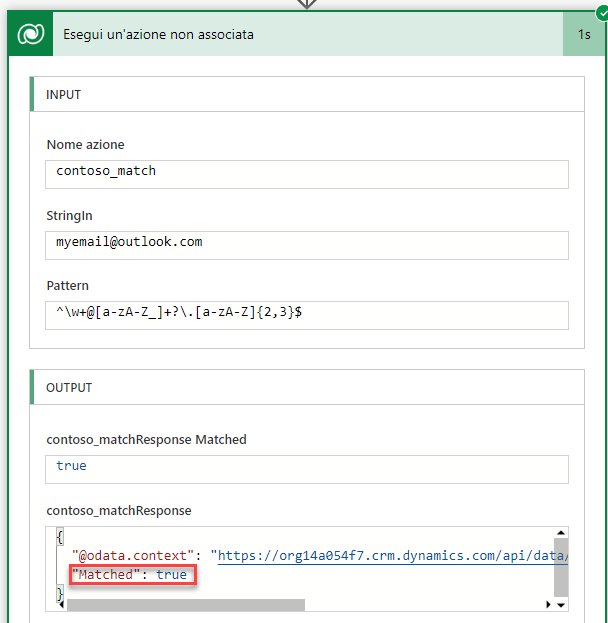Select the INPUT section header
The height and width of the screenshot is (623, 608).
307,94
